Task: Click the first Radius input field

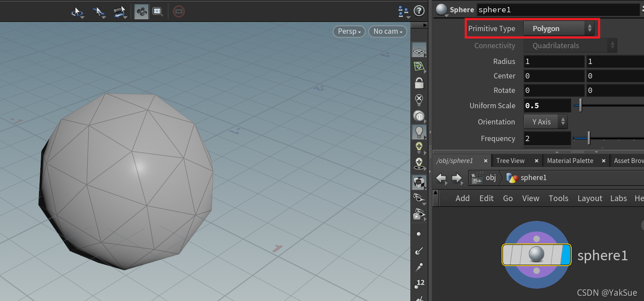Action: click(554, 61)
